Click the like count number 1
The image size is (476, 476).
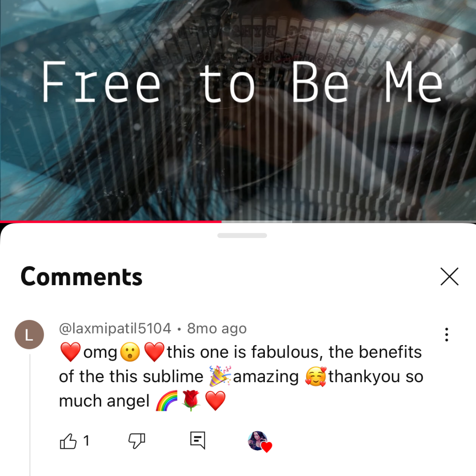(86, 441)
